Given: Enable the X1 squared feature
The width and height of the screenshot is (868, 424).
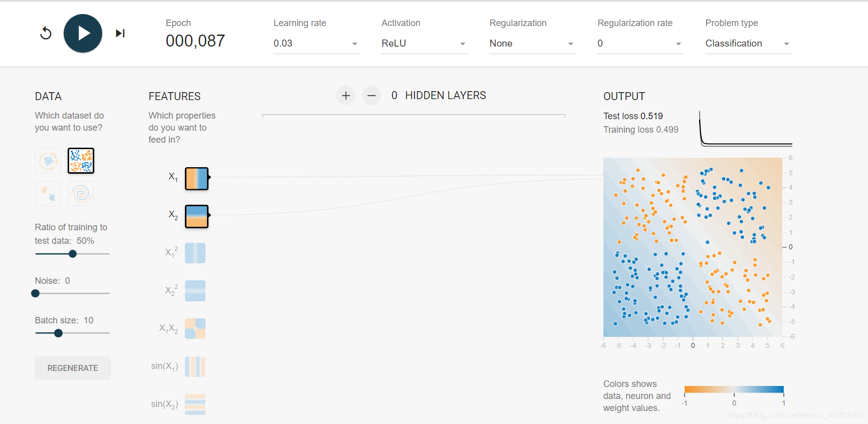Looking at the screenshot, I should pos(195,253).
